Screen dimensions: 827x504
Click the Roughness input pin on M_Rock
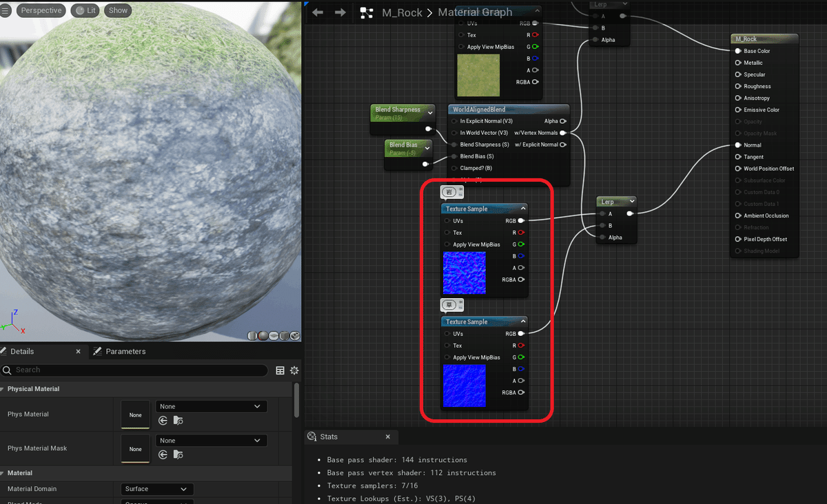(x=737, y=86)
